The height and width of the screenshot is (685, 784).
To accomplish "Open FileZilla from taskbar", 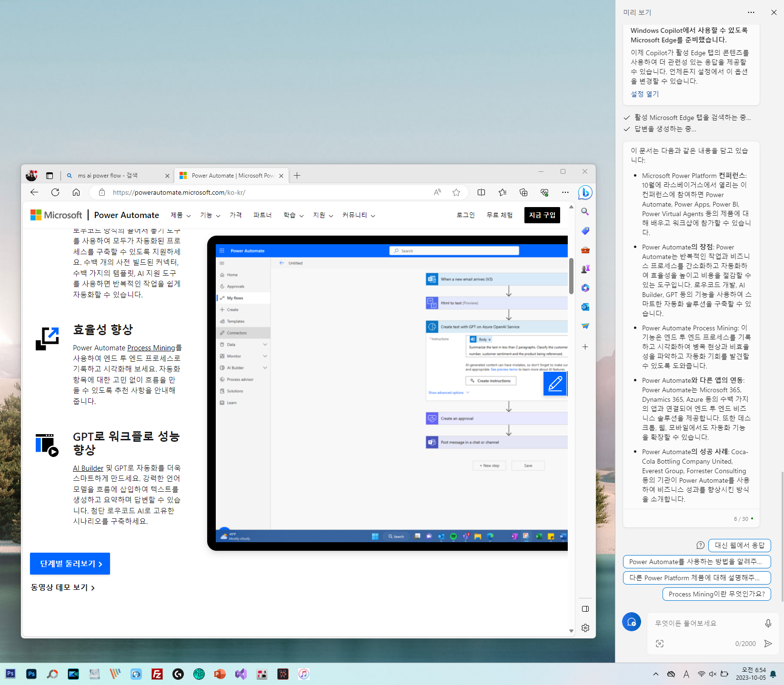I will click(x=157, y=674).
